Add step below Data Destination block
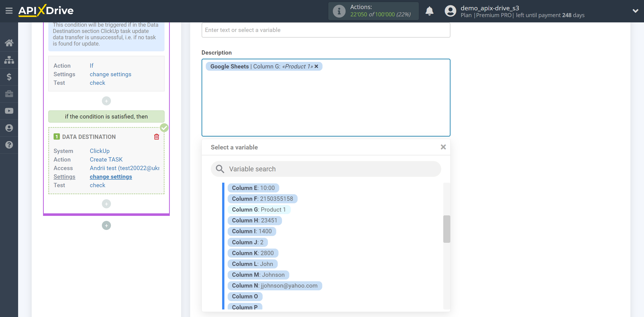Image resolution: width=644 pixels, height=317 pixels. point(106,204)
